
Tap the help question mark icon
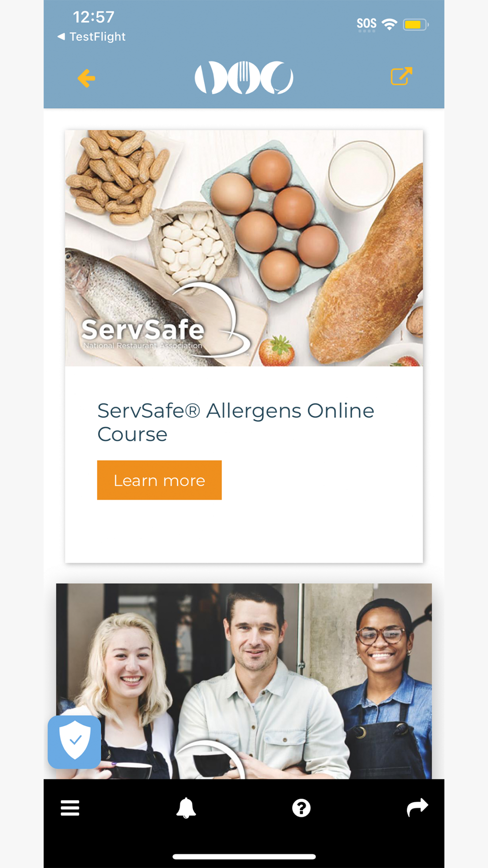301,808
